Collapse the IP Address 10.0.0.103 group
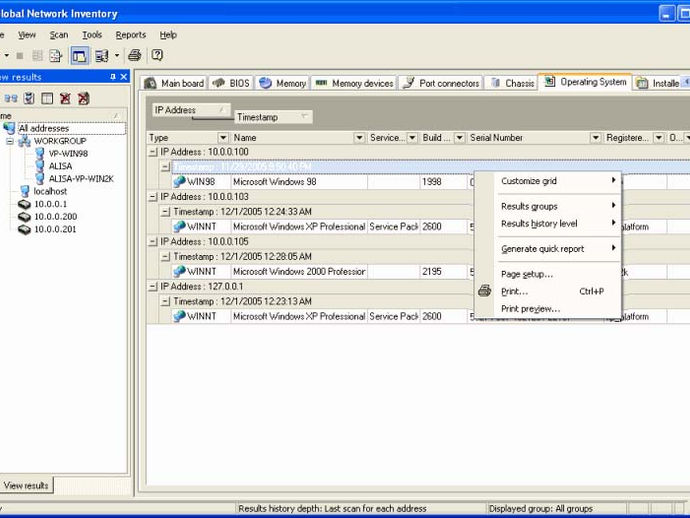This screenshot has width=690, height=518. pyautogui.click(x=153, y=197)
